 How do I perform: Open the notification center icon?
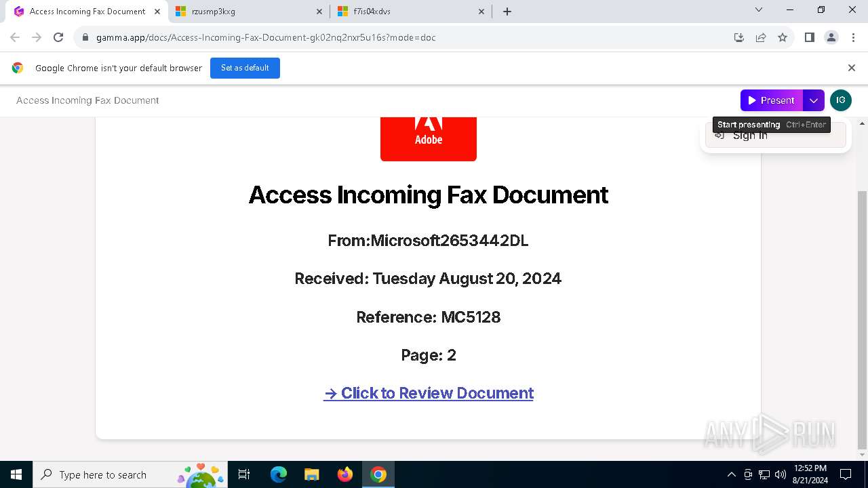(846, 474)
